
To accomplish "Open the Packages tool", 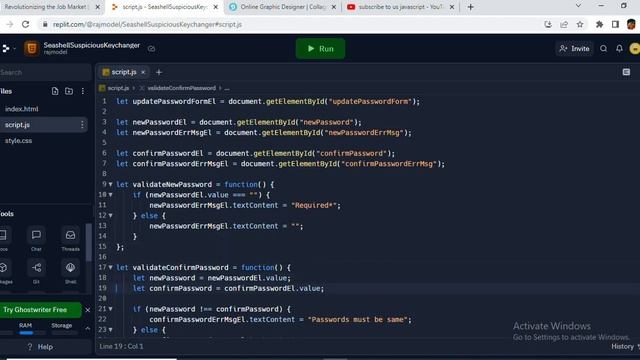I will click(x=4, y=272).
